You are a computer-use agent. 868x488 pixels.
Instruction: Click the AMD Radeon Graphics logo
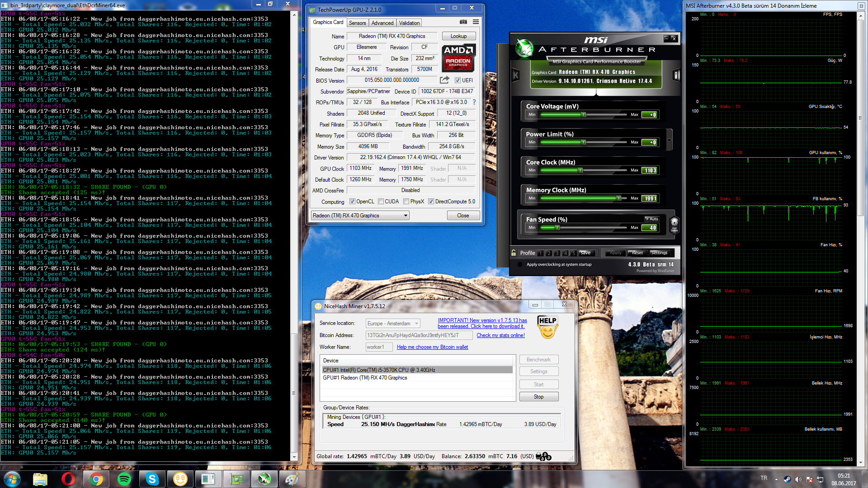point(458,58)
